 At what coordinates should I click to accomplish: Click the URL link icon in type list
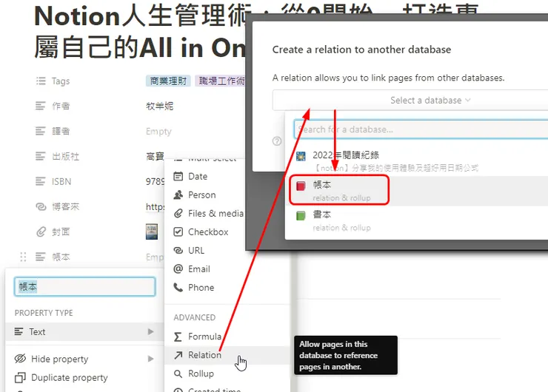click(x=178, y=250)
